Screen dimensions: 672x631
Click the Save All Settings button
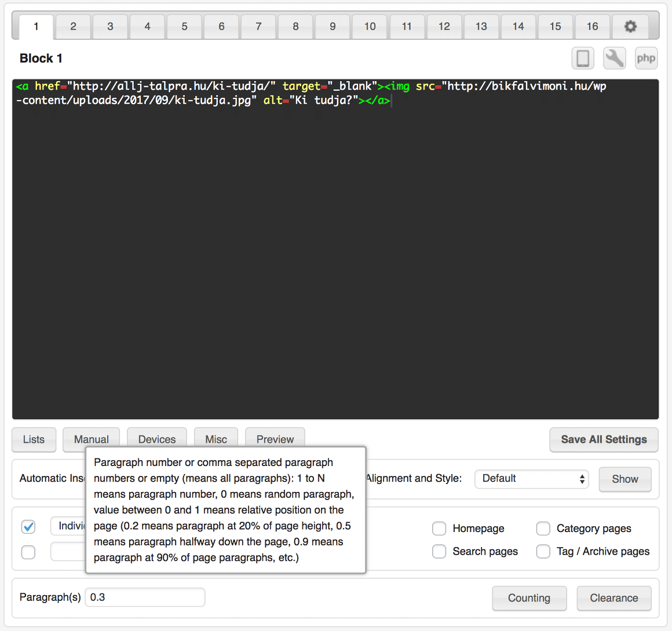pyautogui.click(x=604, y=439)
